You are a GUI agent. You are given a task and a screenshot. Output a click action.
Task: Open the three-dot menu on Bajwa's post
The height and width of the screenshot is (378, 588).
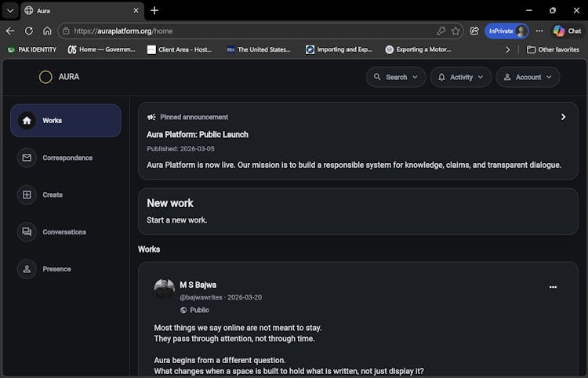point(553,287)
